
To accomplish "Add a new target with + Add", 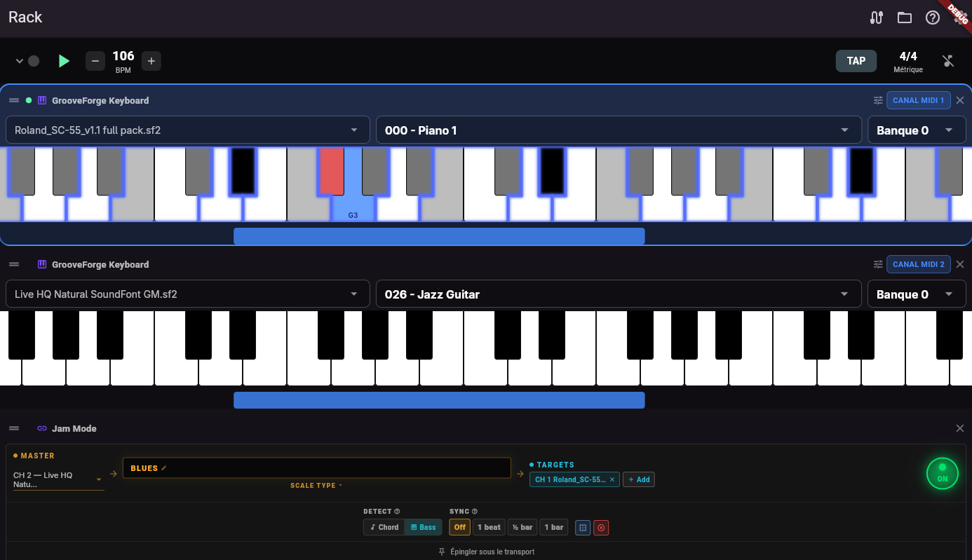I will point(639,479).
